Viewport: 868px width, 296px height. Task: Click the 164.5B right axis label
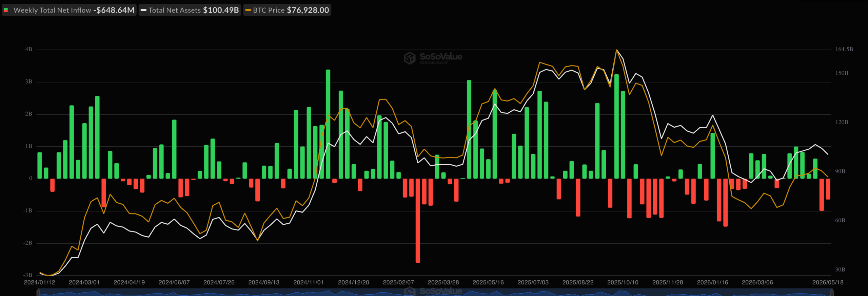pyautogui.click(x=844, y=50)
